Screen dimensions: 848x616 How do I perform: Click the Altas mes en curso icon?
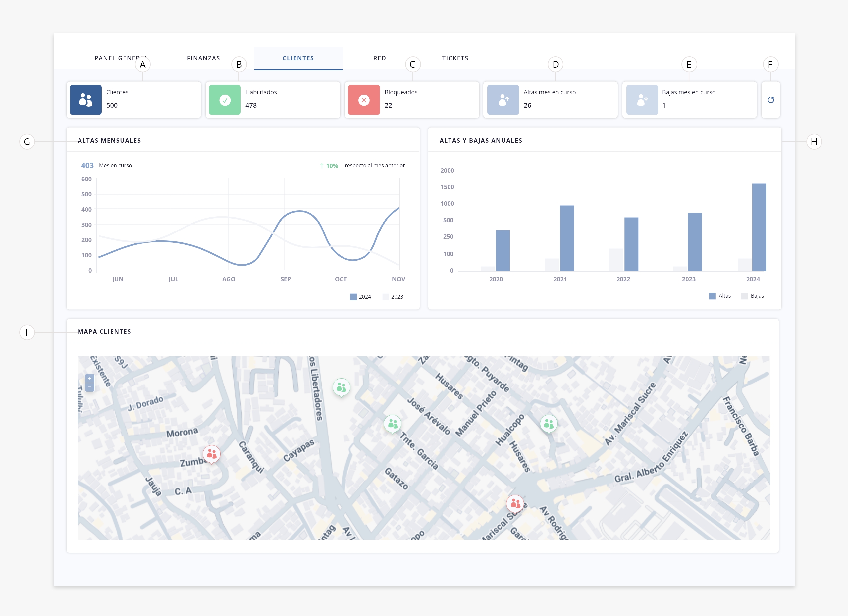point(503,100)
